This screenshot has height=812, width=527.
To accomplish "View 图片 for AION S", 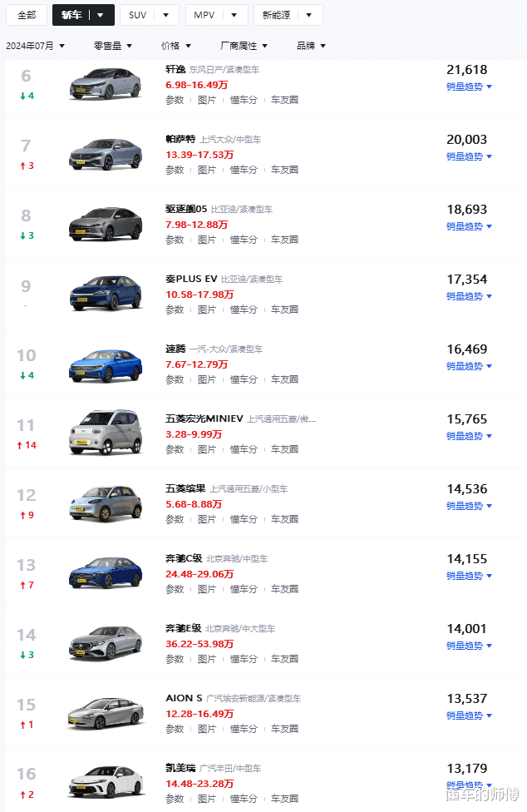I will (x=207, y=729).
